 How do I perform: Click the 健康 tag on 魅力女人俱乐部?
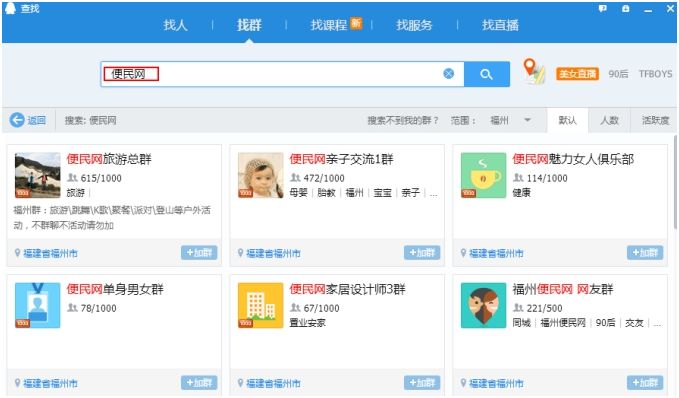point(521,193)
